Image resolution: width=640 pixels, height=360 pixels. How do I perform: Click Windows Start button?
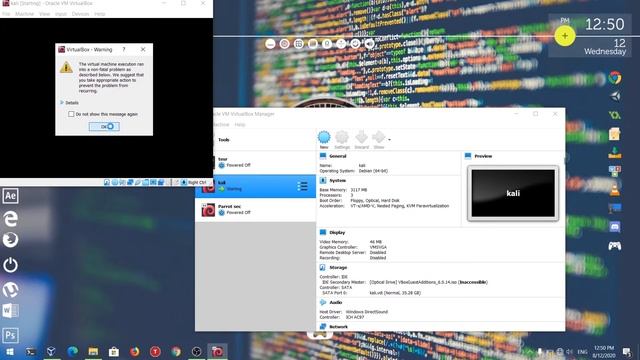[x=10, y=351]
